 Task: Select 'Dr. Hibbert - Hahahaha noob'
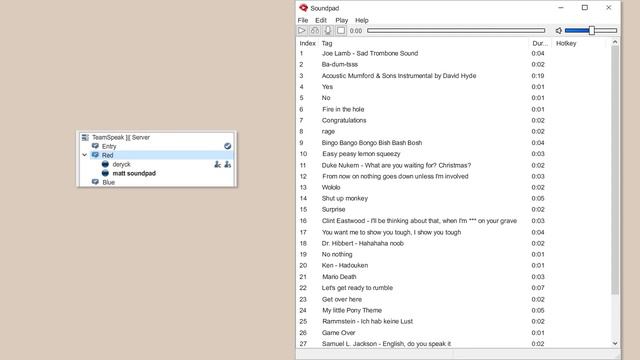point(362,243)
